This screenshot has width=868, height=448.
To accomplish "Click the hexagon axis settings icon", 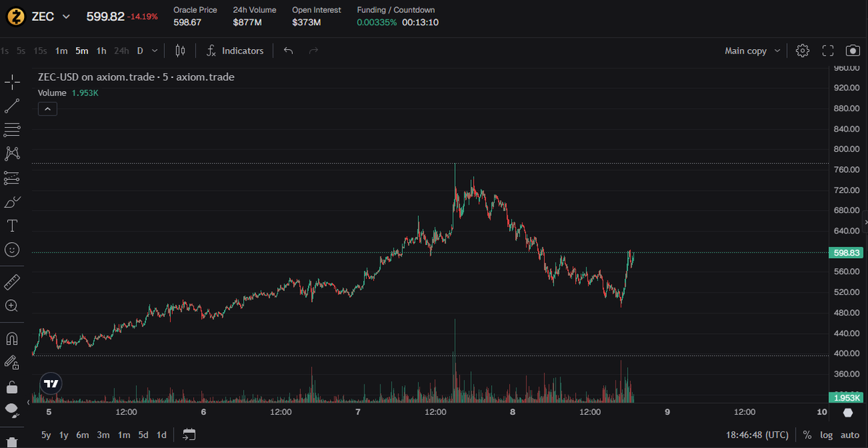I will coord(848,412).
